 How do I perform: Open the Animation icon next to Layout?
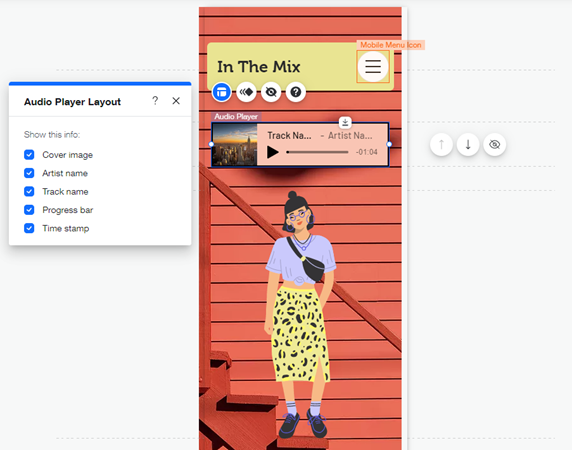pos(246,92)
